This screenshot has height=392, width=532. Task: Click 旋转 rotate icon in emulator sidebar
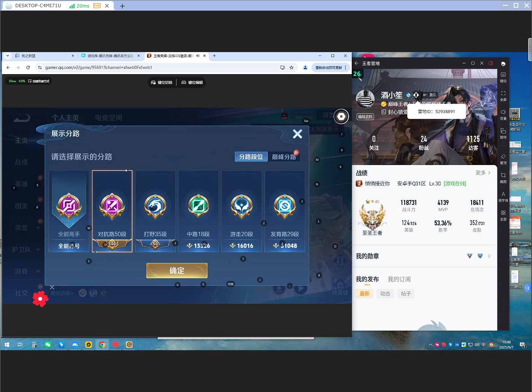coord(503,133)
